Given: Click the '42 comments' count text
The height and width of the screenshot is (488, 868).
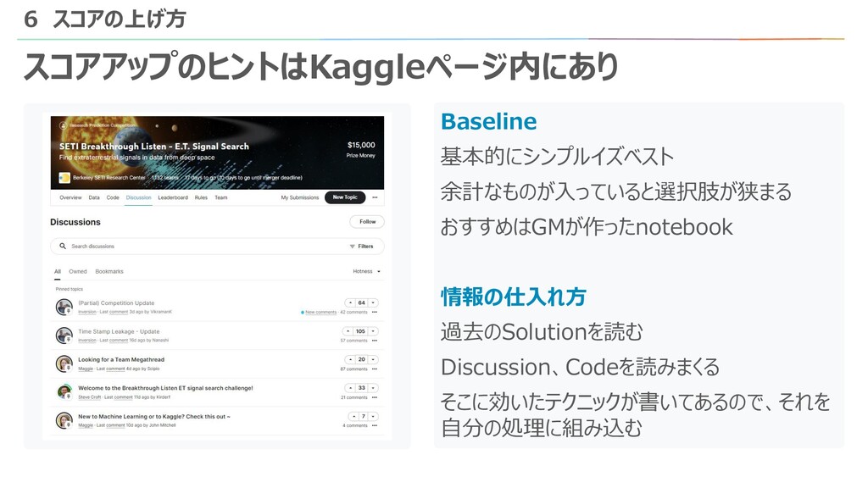Looking at the screenshot, I should point(353,313).
